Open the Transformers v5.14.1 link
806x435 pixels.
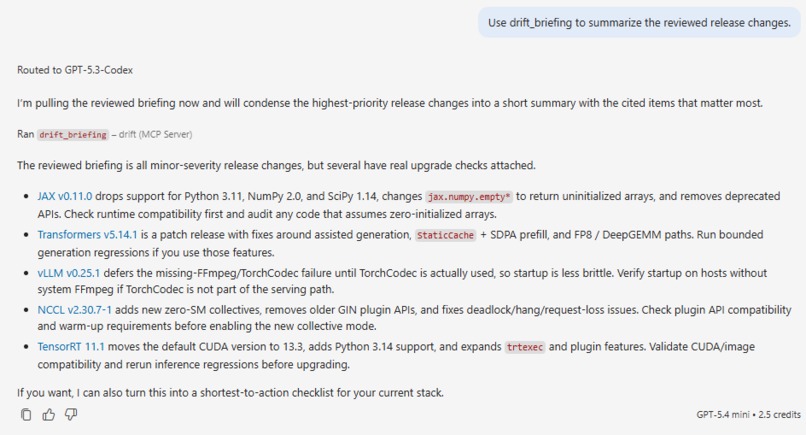click(x=87, y=235)
